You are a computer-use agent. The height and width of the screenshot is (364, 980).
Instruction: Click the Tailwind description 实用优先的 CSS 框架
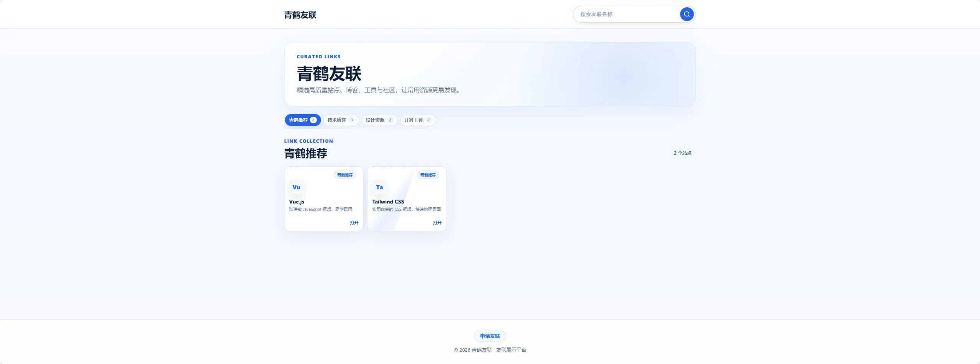pos(406,209)
